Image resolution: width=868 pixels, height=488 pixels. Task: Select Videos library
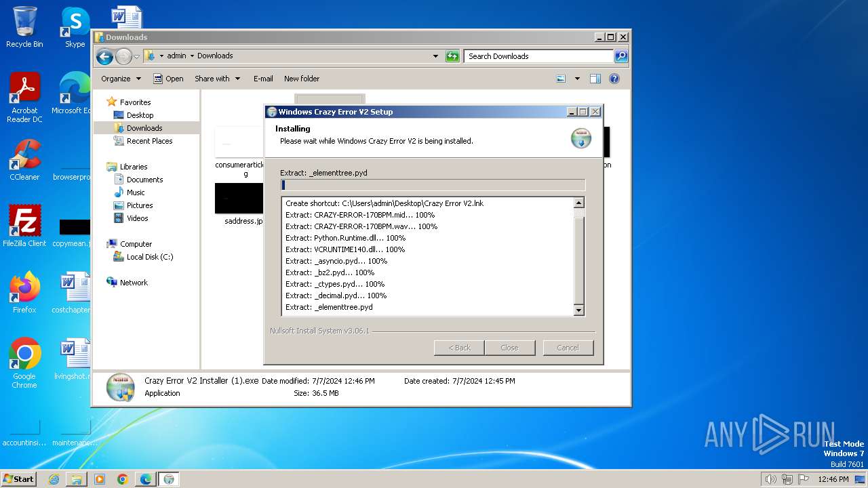tap(137, 218)
